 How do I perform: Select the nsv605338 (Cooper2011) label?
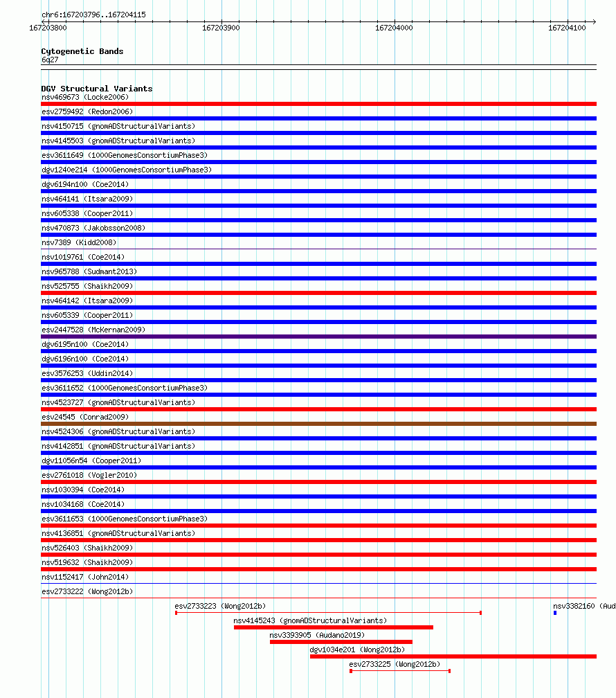click(x=87, y=214)
